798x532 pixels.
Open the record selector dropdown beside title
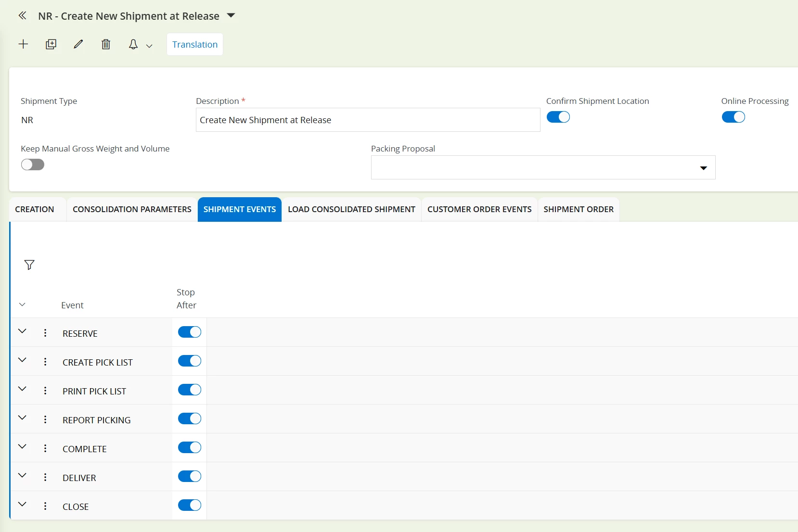click(231, 15)
